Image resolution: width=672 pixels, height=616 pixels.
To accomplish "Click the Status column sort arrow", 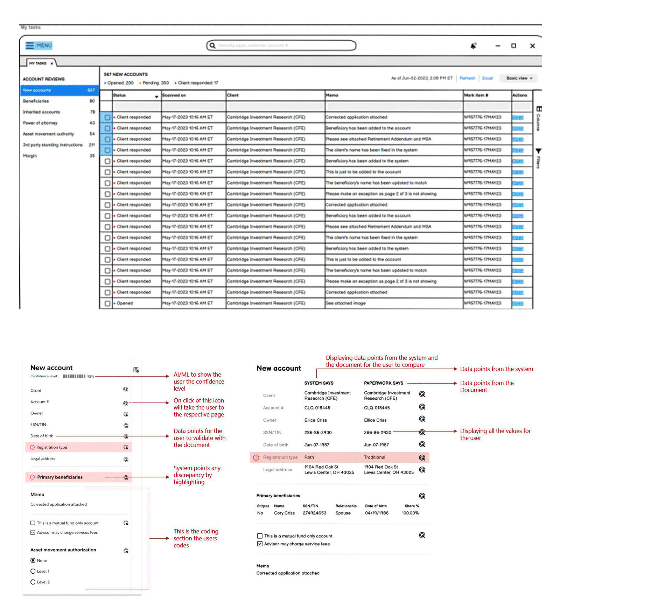I will 156,96.
